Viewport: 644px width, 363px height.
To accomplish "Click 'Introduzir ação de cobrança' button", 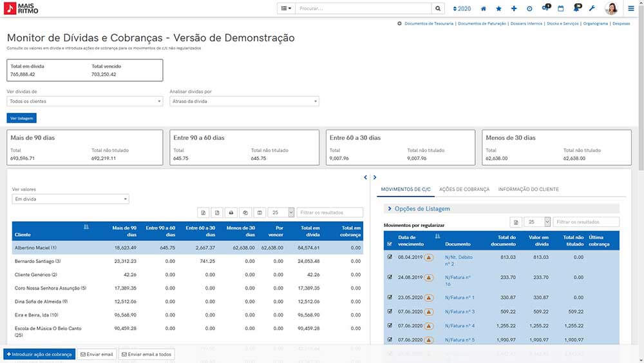I will point(39,355).
